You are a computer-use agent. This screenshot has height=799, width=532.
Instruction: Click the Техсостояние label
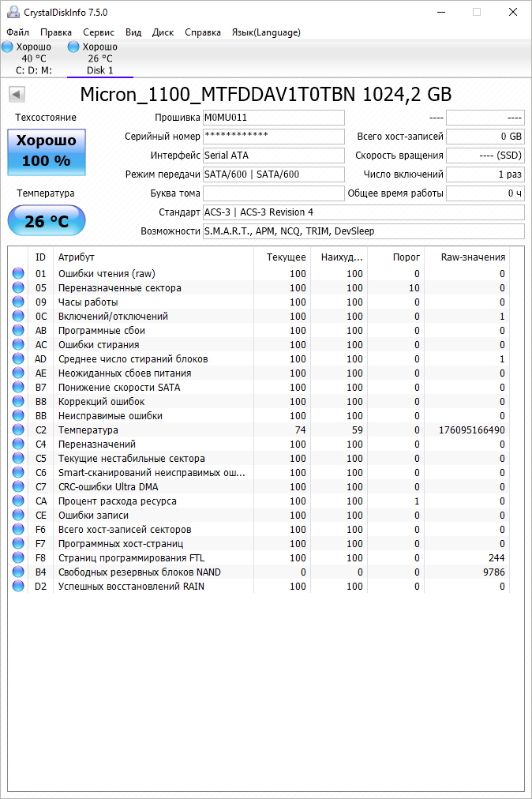click(x=46, y=118)
